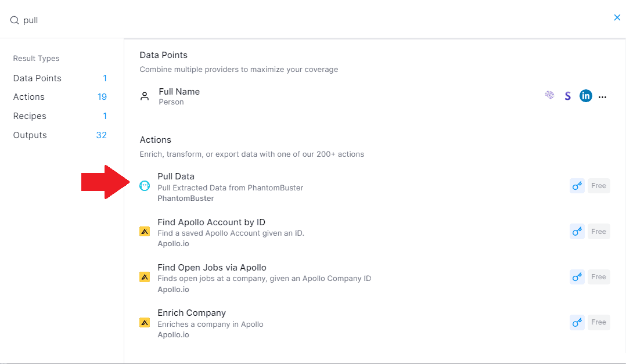This screenshot has width=626, height=364.
Task: Click the search magnifier icon
Action: click(15, 20)
